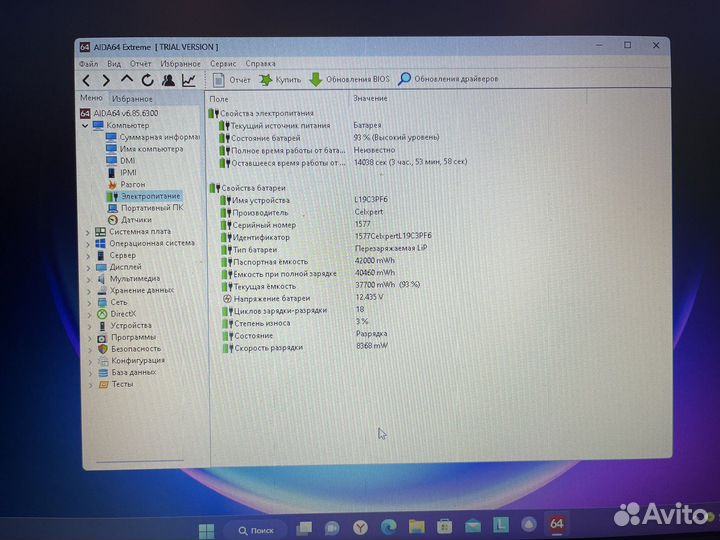Open the Windows Start button
Viewport: 720px width, 540px height.
coord(206,530)
